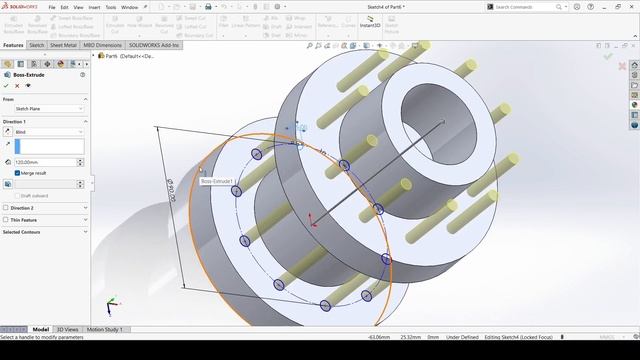Click the 120.00mm depth input field
640x360 pixels.
click(45, 162)
